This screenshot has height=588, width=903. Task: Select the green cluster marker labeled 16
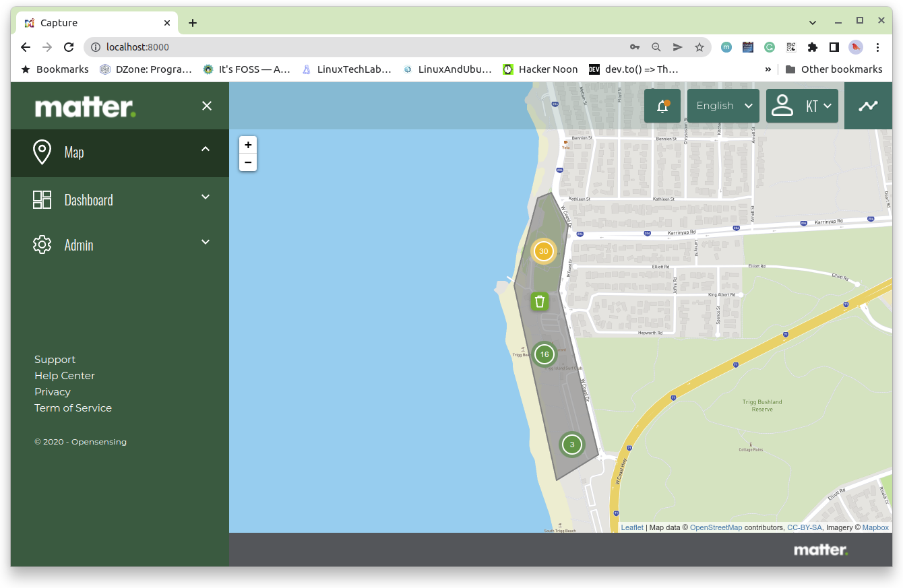pos(544,354)
